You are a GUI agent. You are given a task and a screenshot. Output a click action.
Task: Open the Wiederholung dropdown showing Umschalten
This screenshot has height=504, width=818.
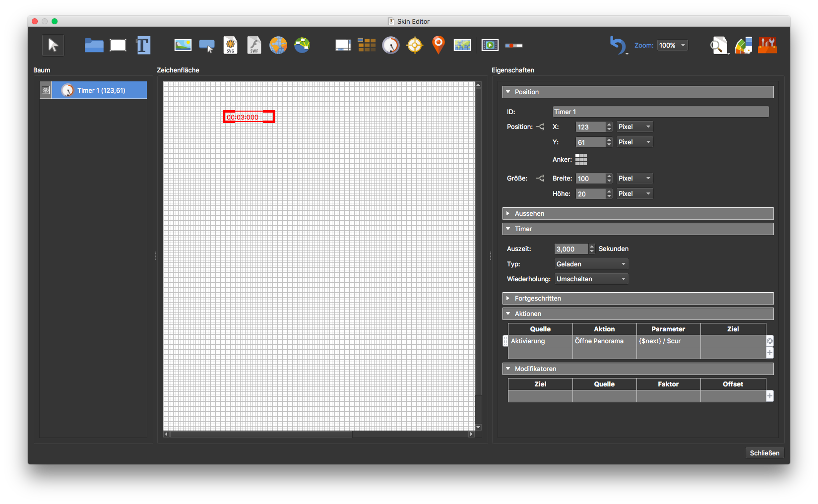point(591,279)
